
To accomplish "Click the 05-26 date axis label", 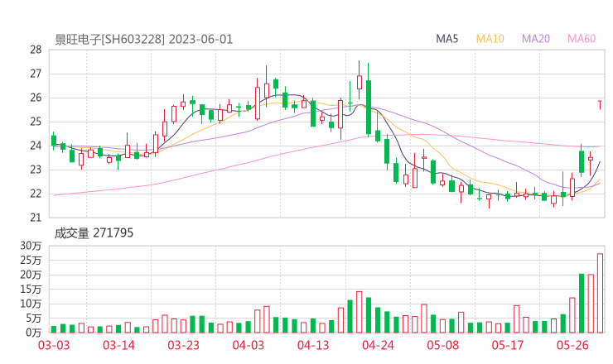I will click(572, 345).
